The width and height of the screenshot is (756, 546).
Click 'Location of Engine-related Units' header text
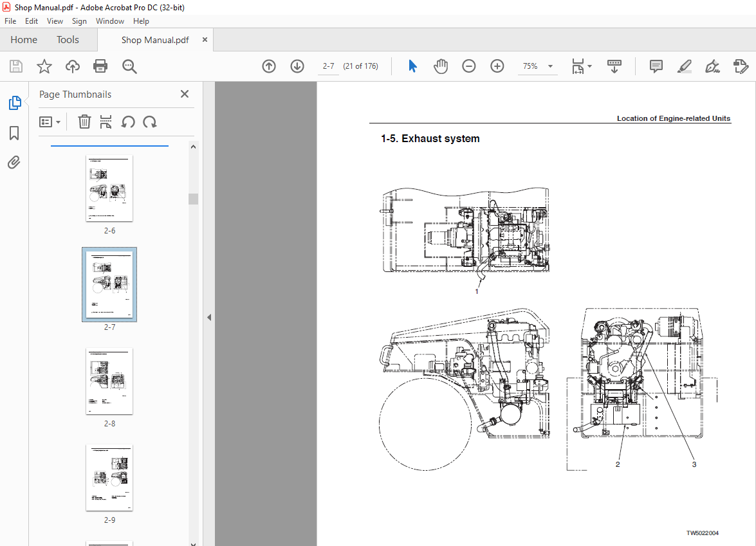(674, 118)
